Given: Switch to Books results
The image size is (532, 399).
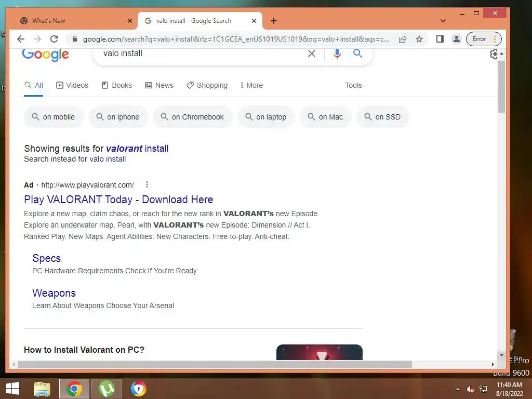Looking at the screenshot, I should [x=117, y=85].
